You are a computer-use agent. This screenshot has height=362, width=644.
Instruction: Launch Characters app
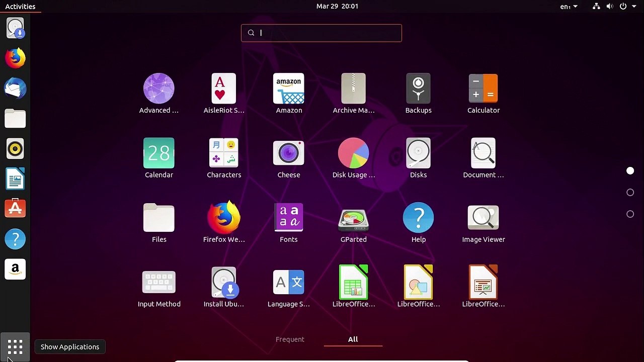click(224, 158)
